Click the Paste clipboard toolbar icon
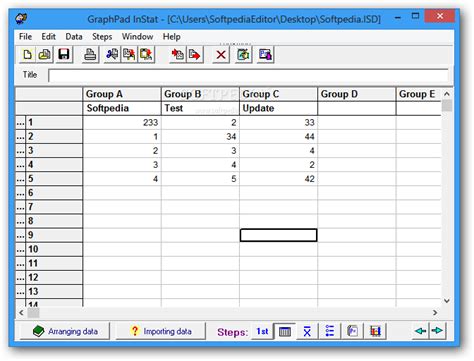The height and width of the screenshot is (361, 474). (x=146, y=55)
